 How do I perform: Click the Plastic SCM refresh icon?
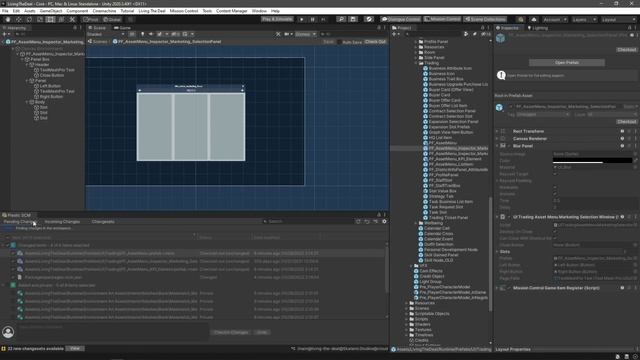(x=358, y=221)
